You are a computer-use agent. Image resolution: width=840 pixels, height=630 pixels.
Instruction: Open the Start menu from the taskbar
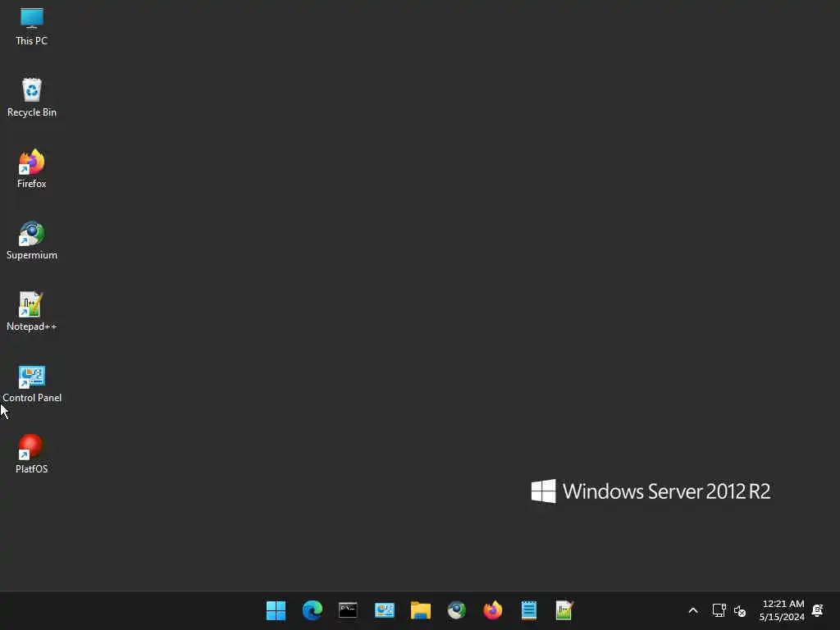click(x=276, y=610)
